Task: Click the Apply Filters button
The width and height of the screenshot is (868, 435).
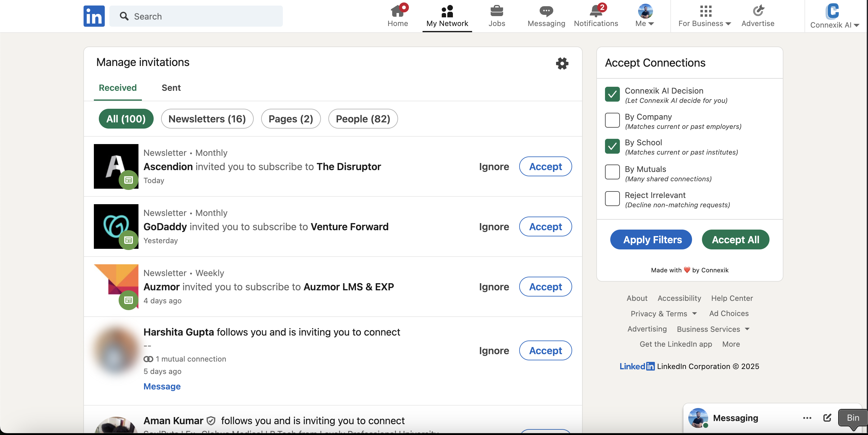Action: coord(651,239)
